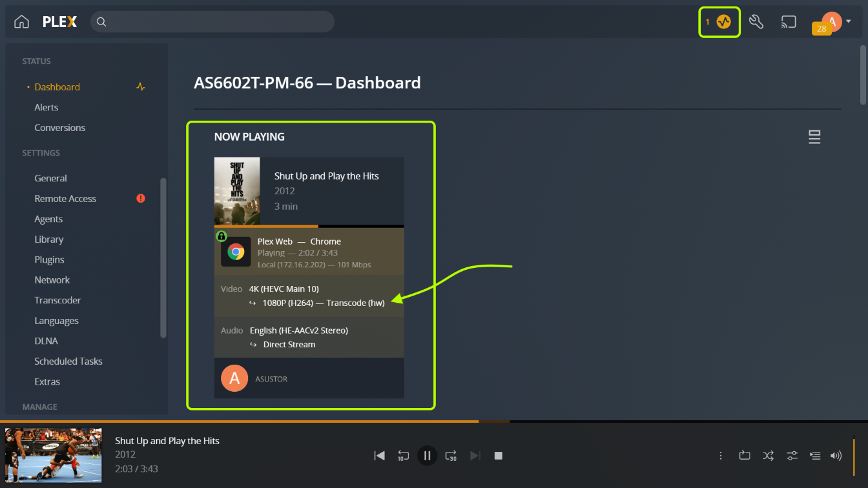Click English (HE-AACv2 Stereo) audio text

pyautogui.click(x=299, y=330)
